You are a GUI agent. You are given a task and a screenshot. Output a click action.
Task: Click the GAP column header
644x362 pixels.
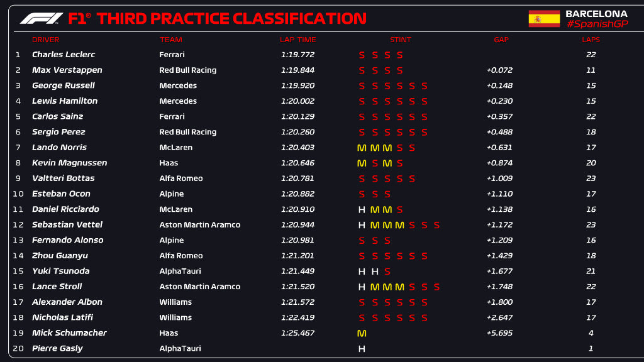(x=501, y=40)
